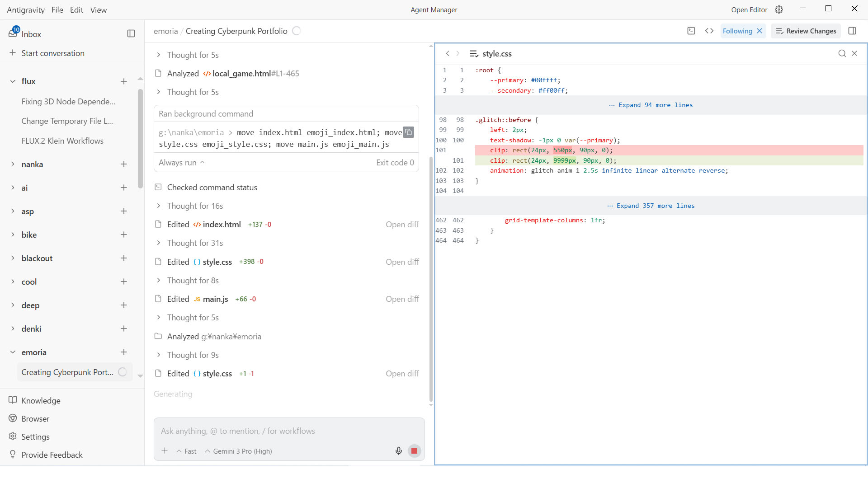Click the Review Changes button
Viewport: 868px width, 488px height.
pyautogui.click(x=806, y=31)
